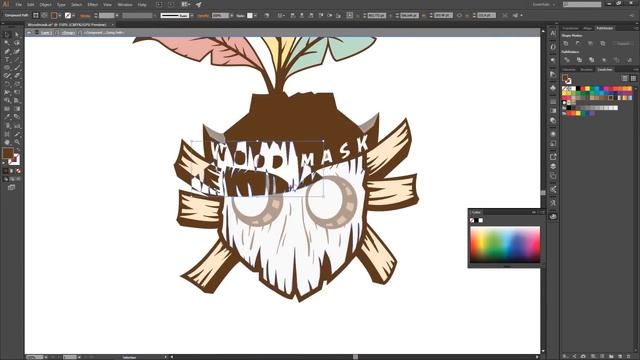Open the File menu
640x360 pixels.
18,4
